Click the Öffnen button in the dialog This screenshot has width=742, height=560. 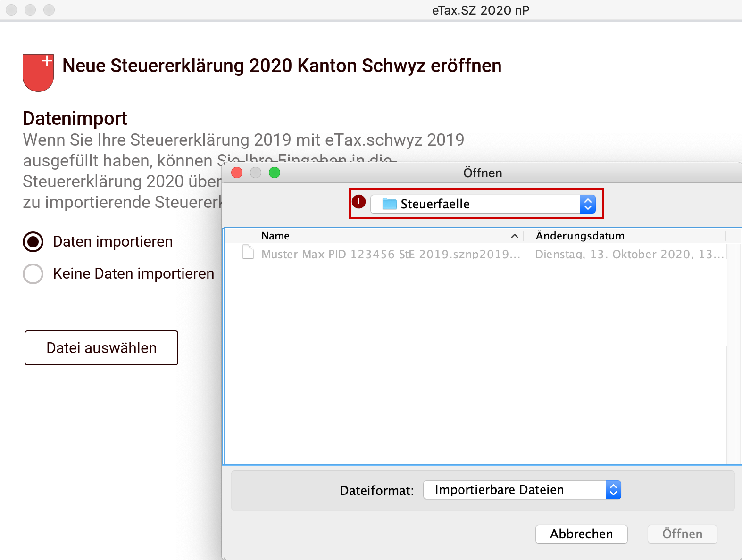tap(682, 534)
